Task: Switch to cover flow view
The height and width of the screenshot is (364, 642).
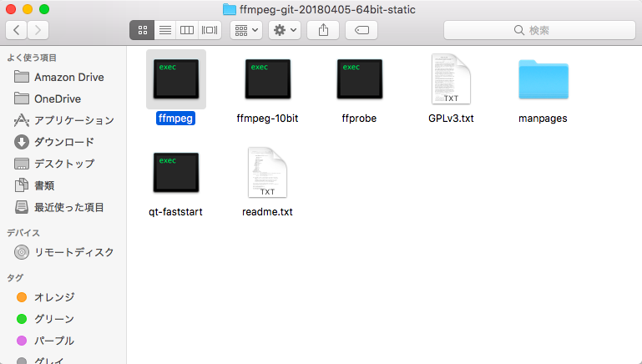Action: [210, 30]
